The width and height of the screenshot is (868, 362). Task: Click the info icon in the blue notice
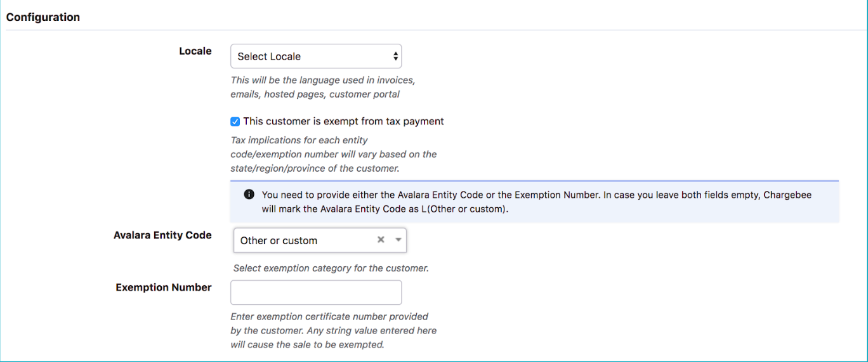[x=249, y=195]
